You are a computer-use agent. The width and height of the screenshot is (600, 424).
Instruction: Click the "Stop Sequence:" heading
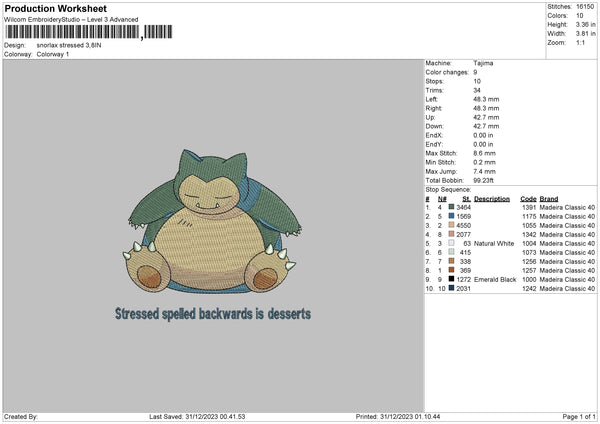448,190
